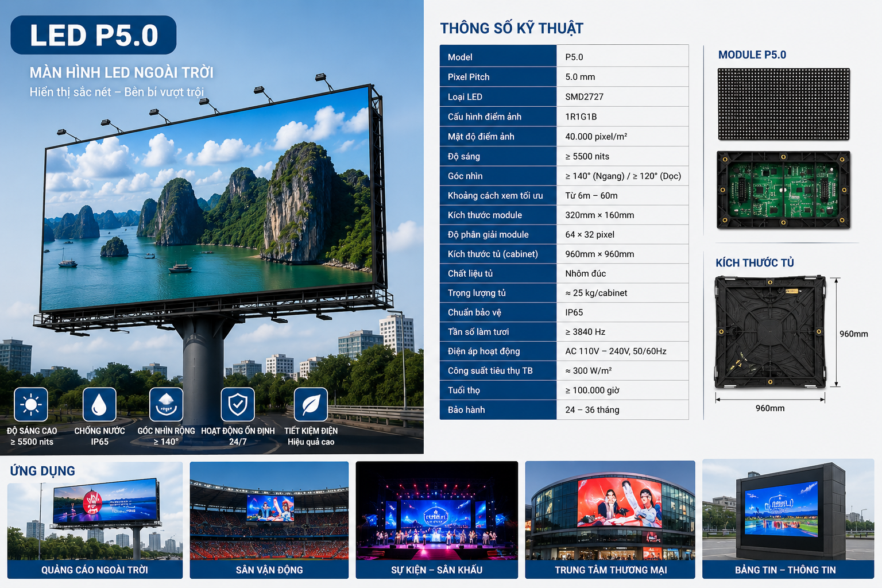
Task: Click the LED P5.0 title badge
Action: [94, 35]
